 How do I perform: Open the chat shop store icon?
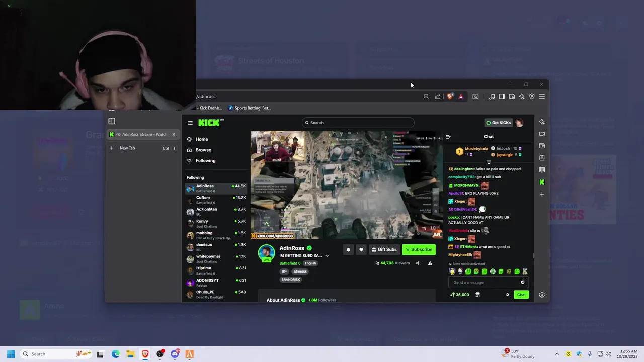point(477,295)
